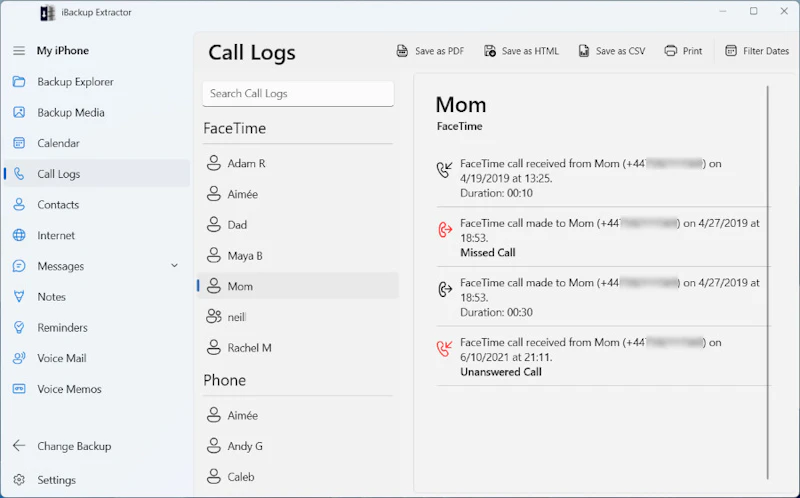Open the hamburger navigation menu
Viewport: 800px width, 498px height.
(x=19, y=51)
